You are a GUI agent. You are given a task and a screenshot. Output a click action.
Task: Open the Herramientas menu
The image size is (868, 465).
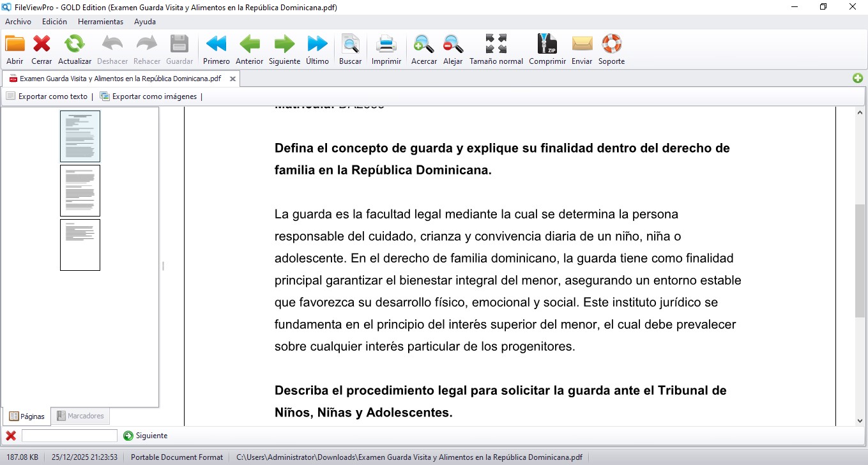click(100, 21)
